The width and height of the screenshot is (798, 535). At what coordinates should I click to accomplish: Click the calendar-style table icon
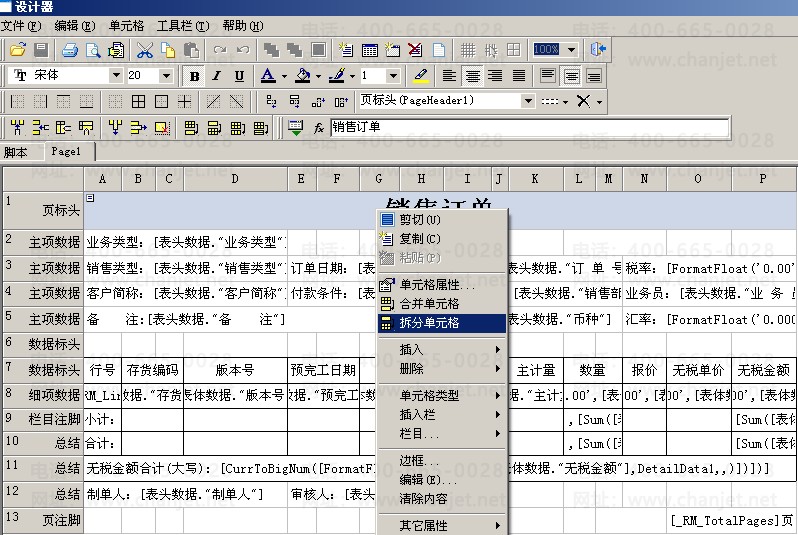369,49
